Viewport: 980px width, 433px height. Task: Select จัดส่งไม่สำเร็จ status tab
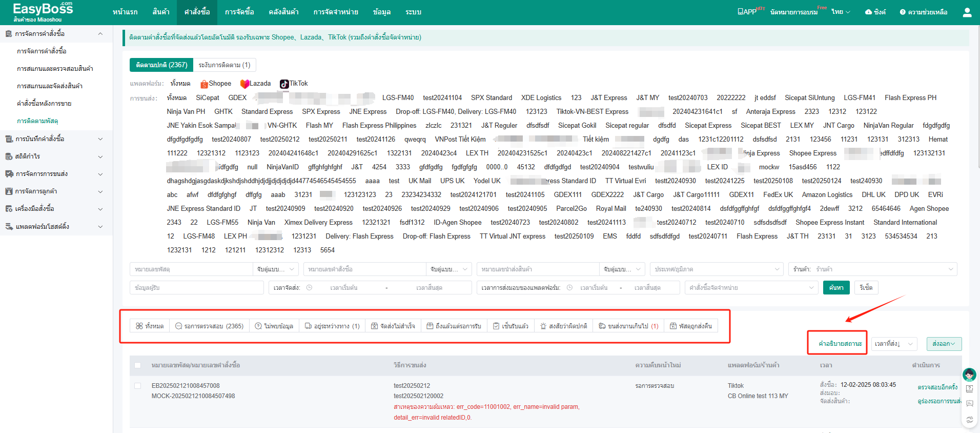tap(393, 326)
